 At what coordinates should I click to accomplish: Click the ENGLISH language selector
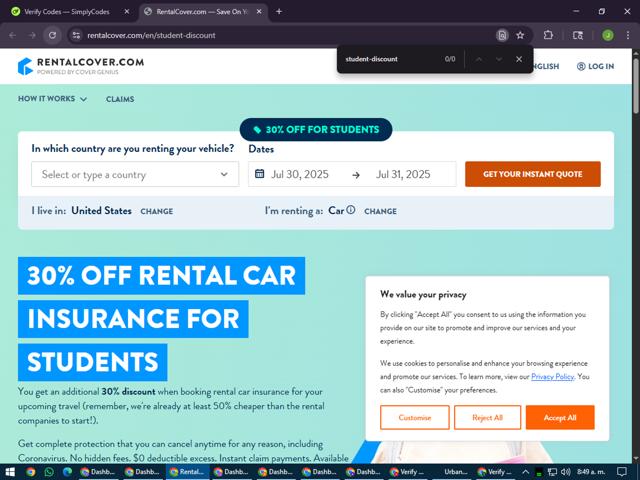(x=545, y=66)
